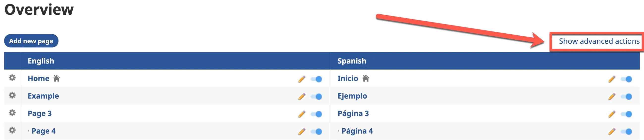Edit the Ejemplo page via pencil icon
The width and height of the screenshot is (644, 140).
pyautogui.click(x=612, y=97)
